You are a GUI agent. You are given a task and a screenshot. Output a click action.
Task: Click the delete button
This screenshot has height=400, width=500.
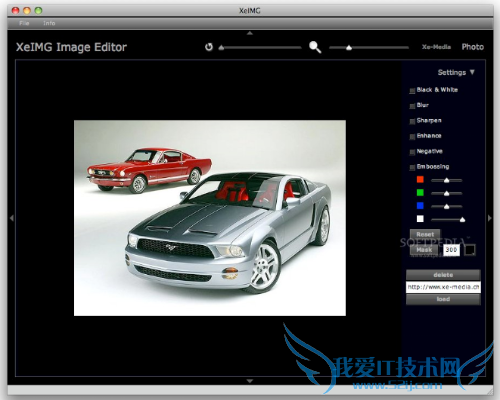[443, 275]
